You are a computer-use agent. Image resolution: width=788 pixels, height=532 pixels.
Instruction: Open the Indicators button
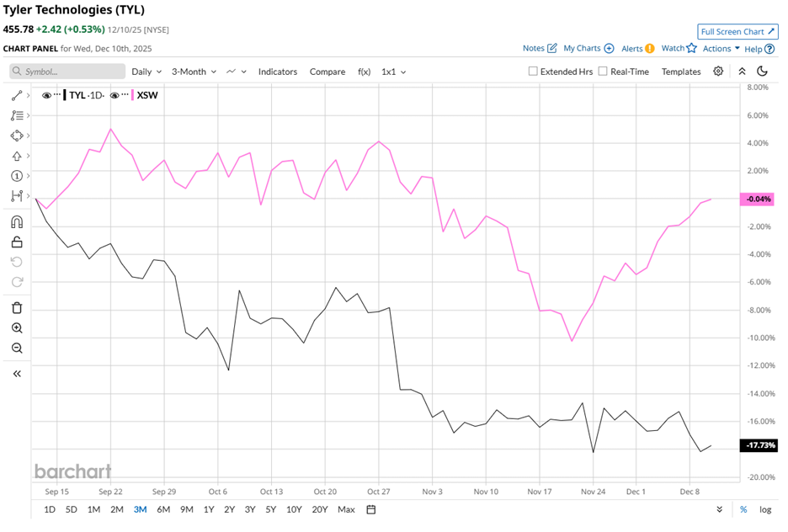pyautogui.click(x=278, y=72)
